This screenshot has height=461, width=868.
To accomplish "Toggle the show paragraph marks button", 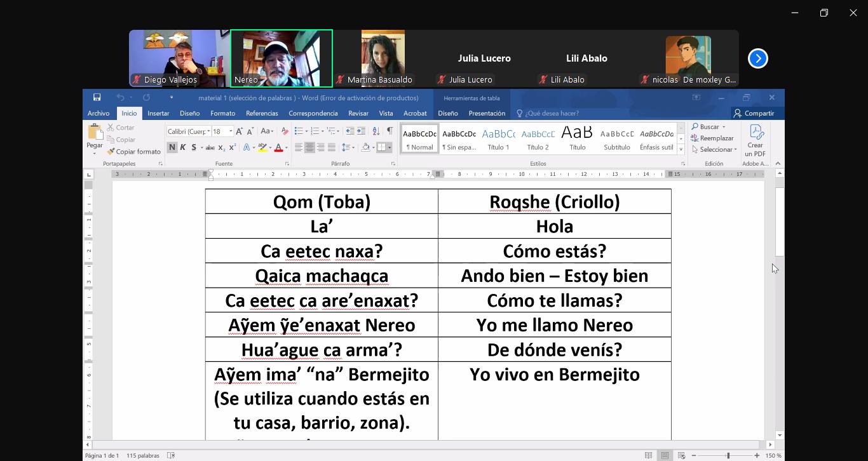I will (x=390, y=131).
